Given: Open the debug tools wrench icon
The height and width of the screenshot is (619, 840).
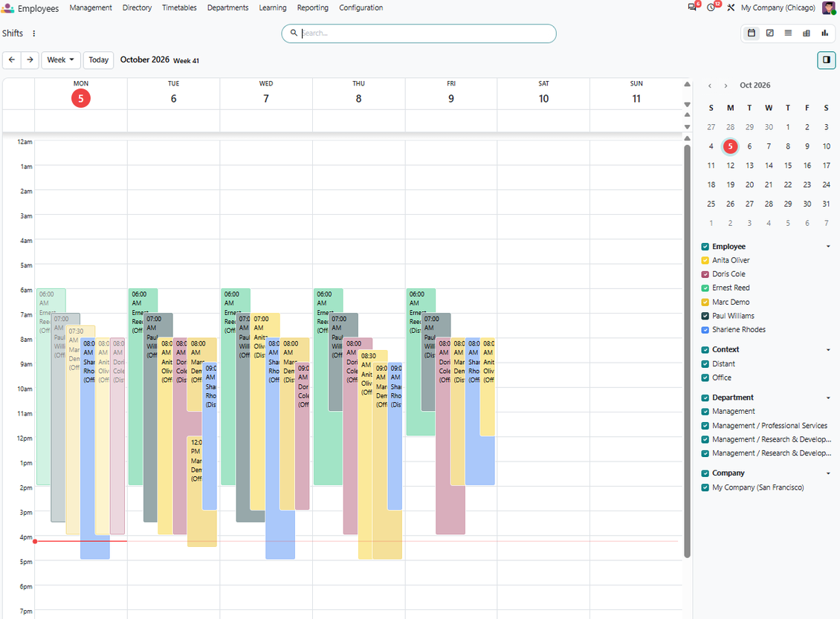Looking at the screenshot, I should (x=731, y=7).
